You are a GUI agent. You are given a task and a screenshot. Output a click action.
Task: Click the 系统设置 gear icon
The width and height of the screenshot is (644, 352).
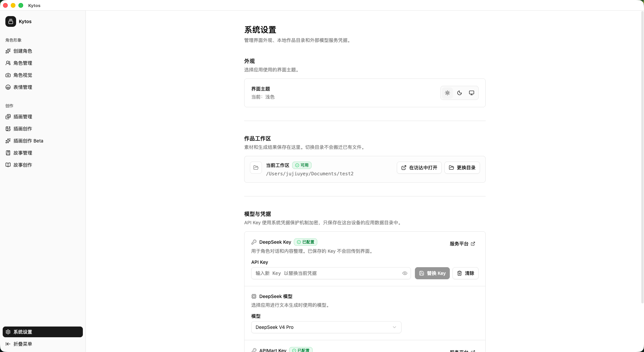tap(8, 332)
